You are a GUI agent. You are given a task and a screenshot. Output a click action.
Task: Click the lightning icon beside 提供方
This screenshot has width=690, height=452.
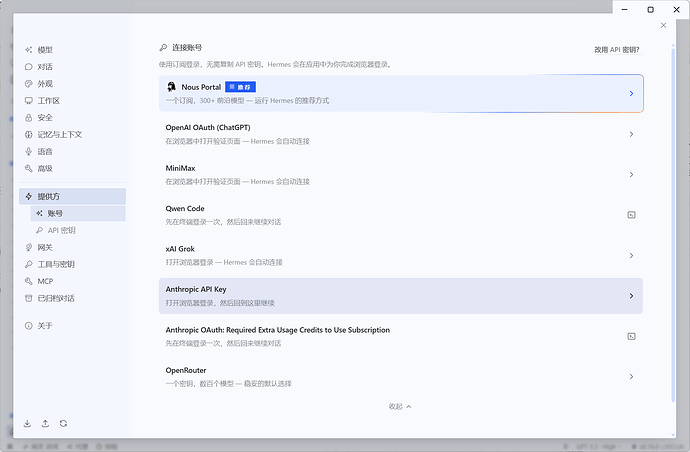tap(29, 196)
